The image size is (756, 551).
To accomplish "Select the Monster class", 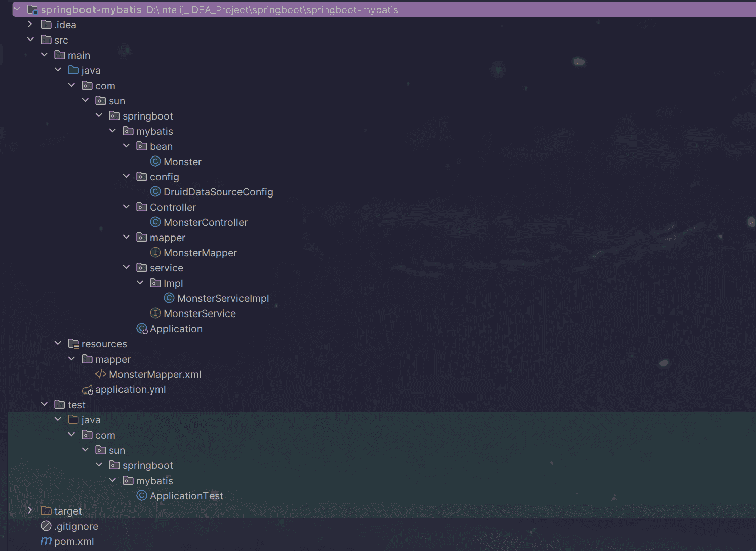I will pyautogui.click(x=182, y=162).
